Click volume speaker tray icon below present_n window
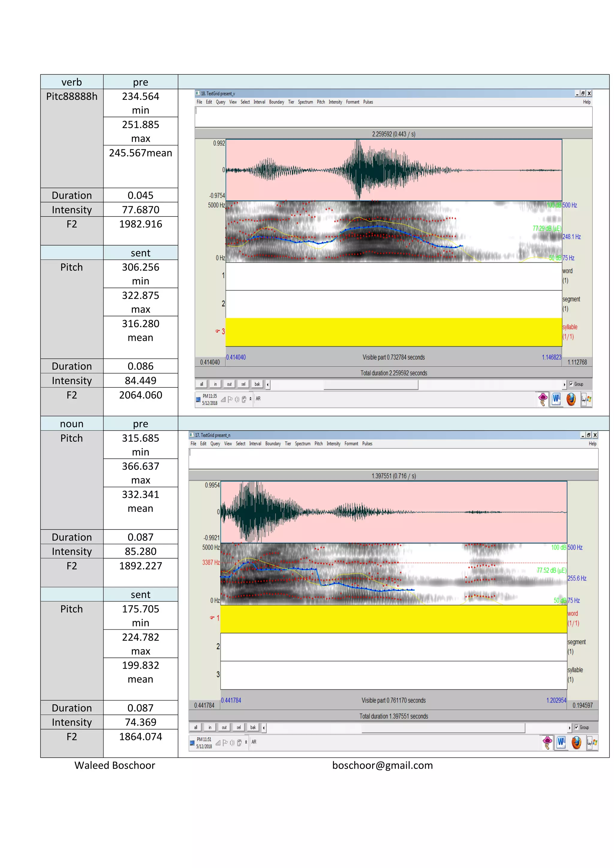 coord(232,743)
